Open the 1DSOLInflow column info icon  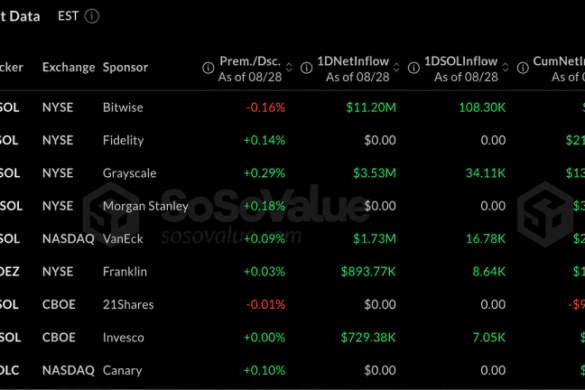pyautogui.click(x=414, y=68)
